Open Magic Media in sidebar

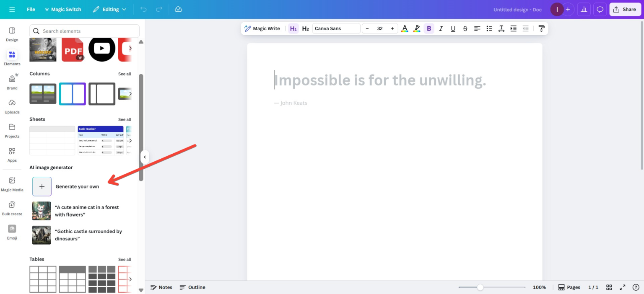[12, 184]
